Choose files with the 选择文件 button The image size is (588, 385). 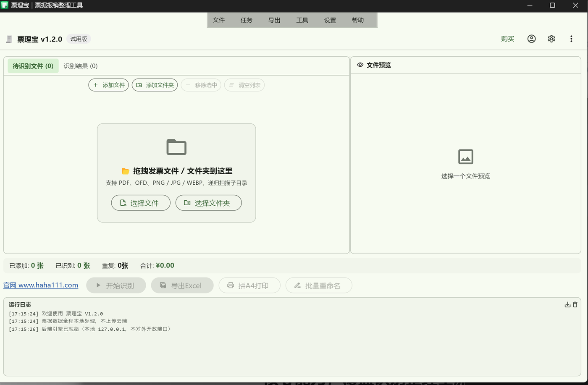coord(141,203)
